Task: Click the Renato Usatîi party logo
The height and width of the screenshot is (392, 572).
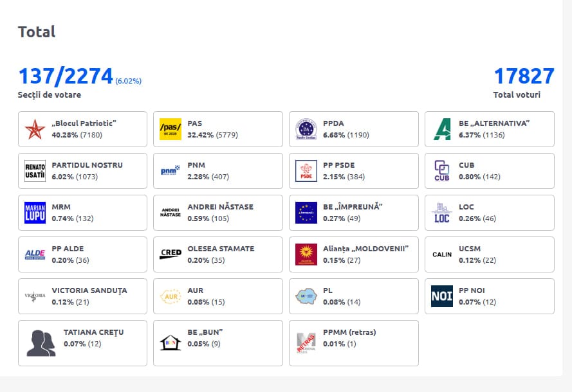Action: 35,171
